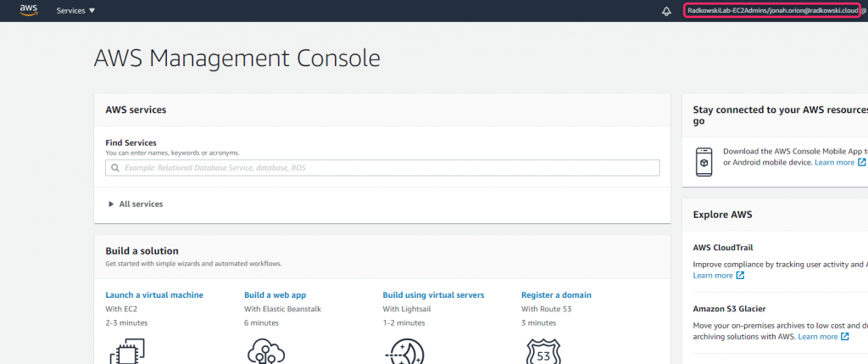Screen dimensions: 868x364
Task: Open Learn more for the Console Mobile App
Action: coord(834,162)
